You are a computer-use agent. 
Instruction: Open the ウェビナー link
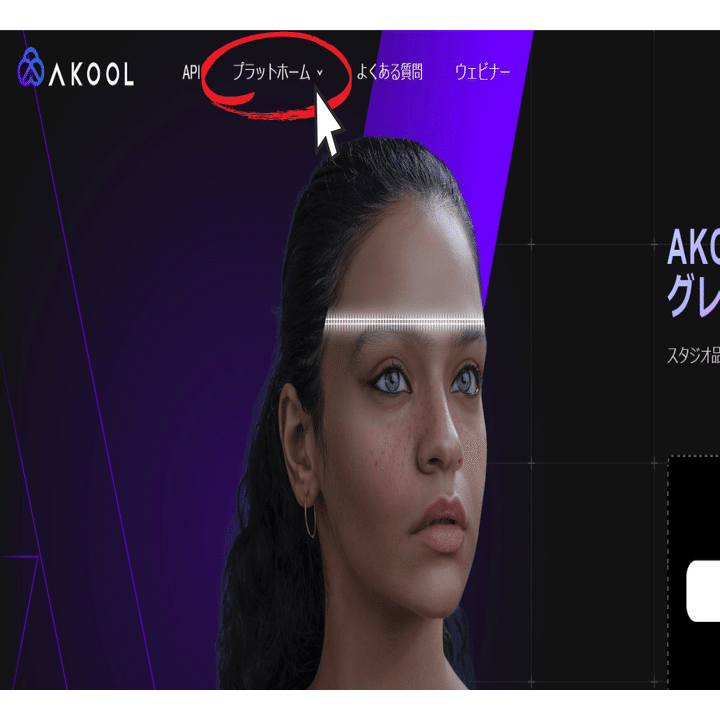point(482,72)
